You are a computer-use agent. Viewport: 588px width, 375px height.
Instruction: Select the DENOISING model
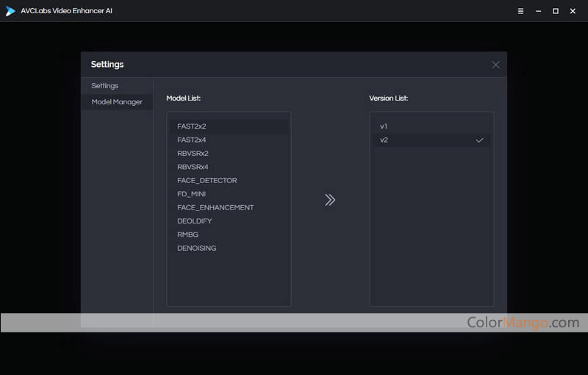pyautogui.click(x=196, y=249)
